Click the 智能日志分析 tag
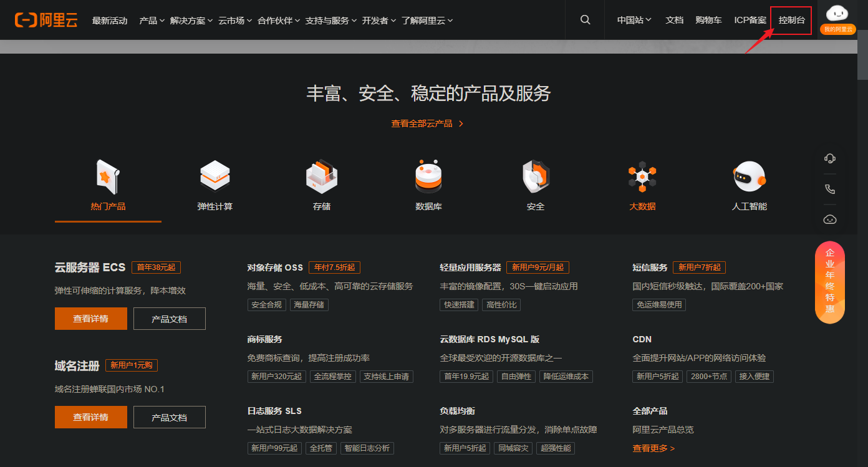 coord(367,448)
